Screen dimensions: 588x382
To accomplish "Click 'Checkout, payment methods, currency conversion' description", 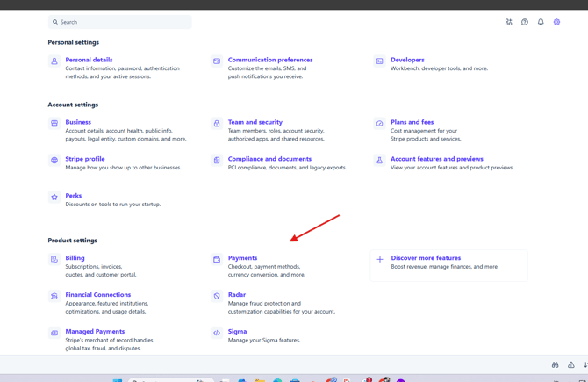I will pos(267,270).
